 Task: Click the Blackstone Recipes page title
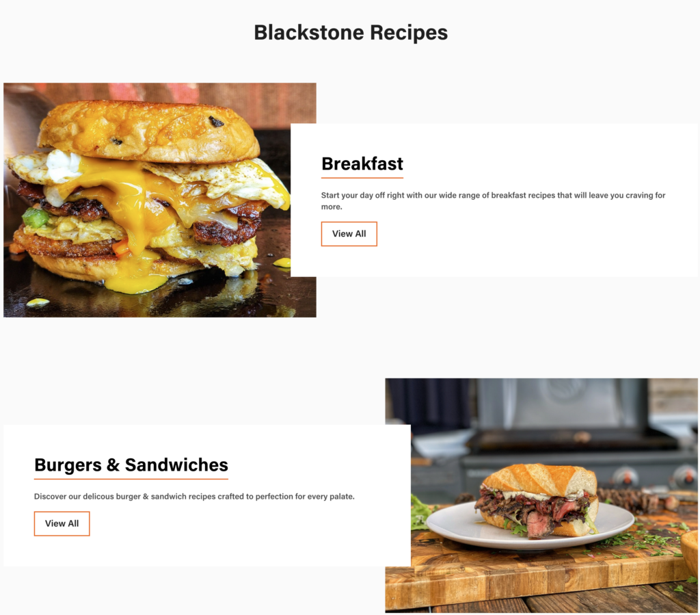click(351, 32)
